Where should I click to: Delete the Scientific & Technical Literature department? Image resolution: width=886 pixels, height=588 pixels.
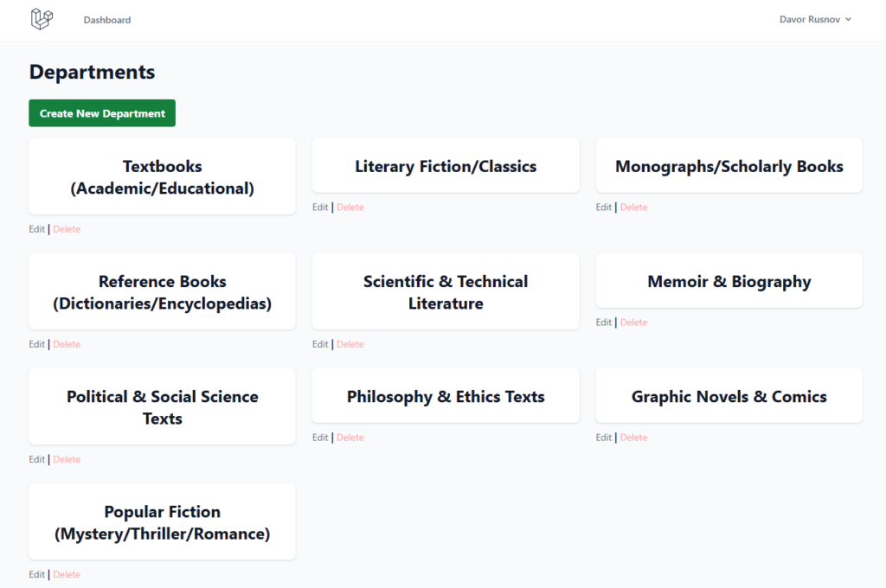coord(350,344)
